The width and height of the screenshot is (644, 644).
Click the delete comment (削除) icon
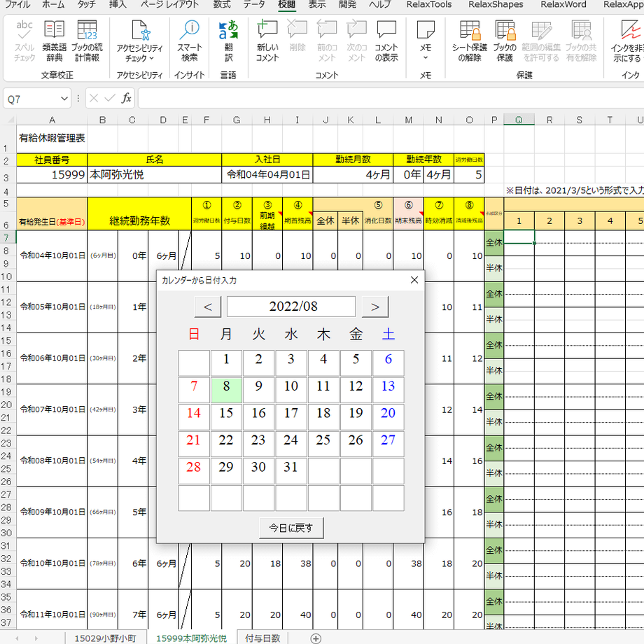point(297,36)
